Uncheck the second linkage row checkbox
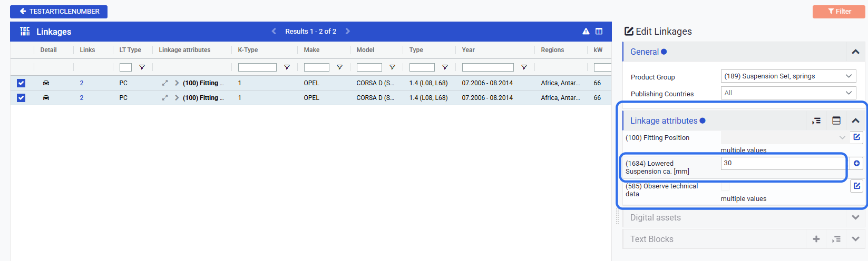 pyautogui.click(x=21, y=98)
